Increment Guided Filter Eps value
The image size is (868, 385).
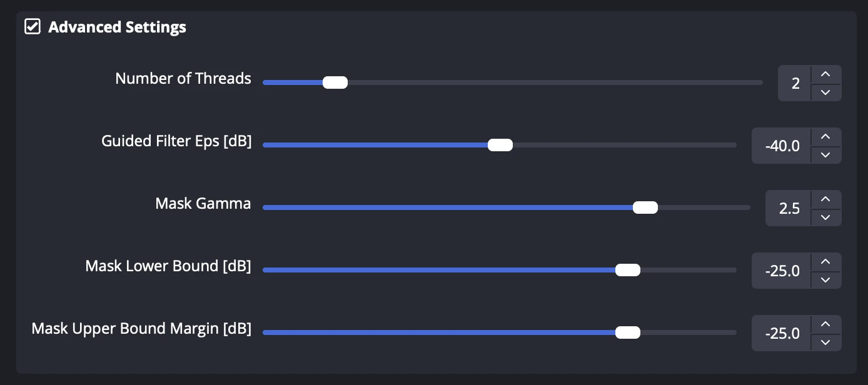click(825, 137)
